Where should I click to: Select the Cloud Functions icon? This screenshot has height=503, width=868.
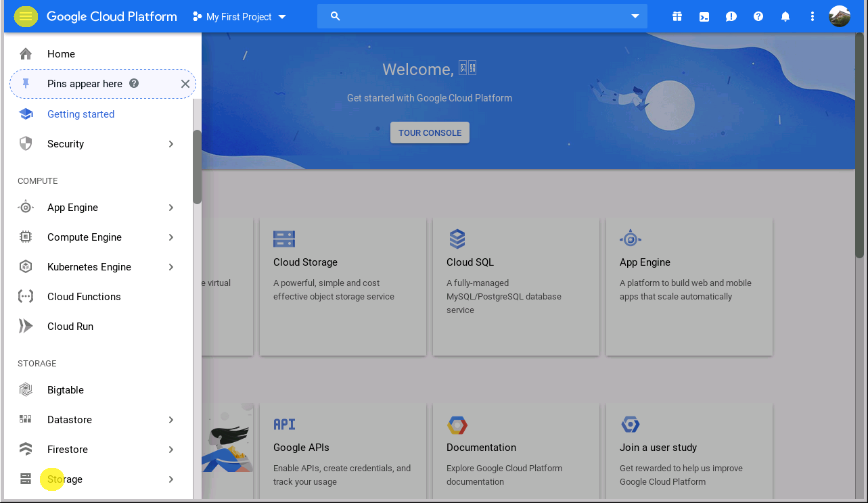pos(24,296)
